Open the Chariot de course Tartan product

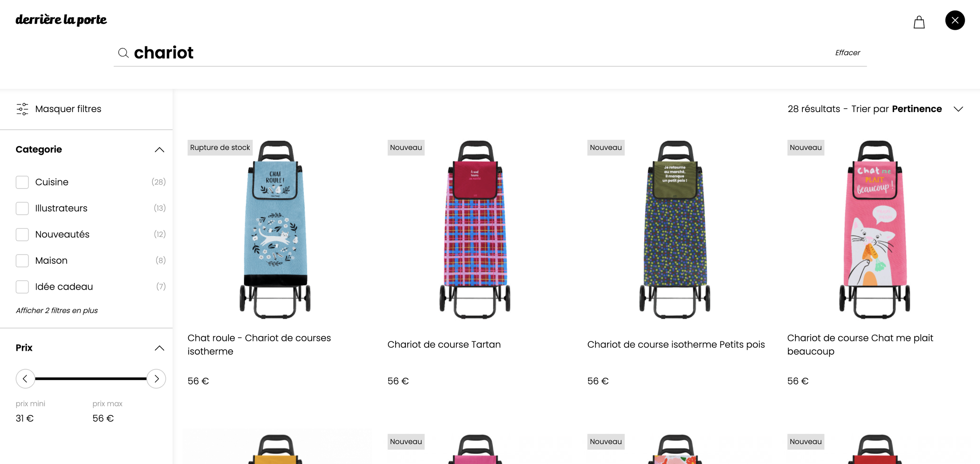[x=444, y=344]
